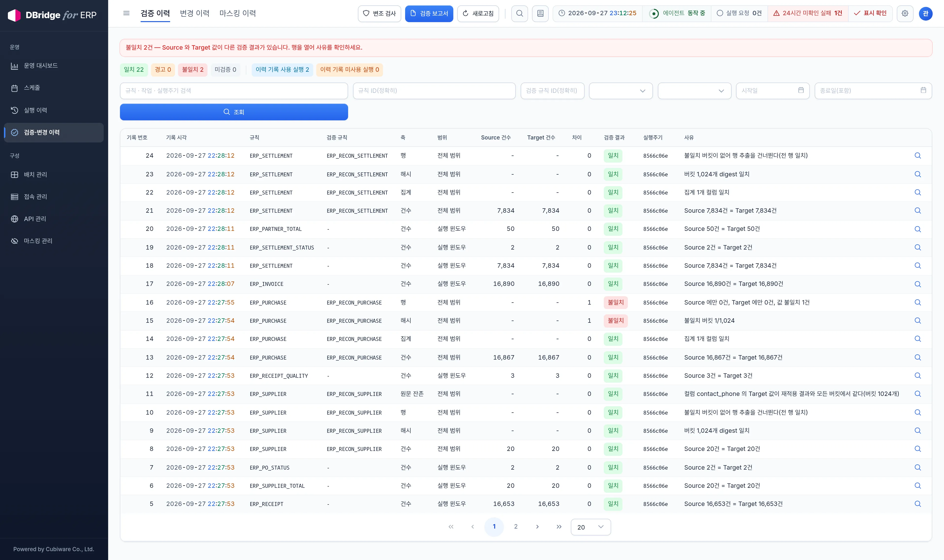Click next page chevron arrow
Screen dimensions: 944x560
tap(537, 526)
